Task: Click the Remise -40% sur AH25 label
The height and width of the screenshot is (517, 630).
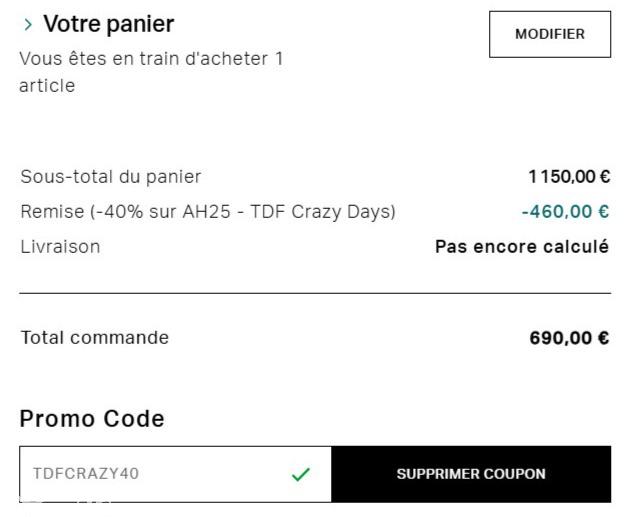Action: click(x=207, y=212)
